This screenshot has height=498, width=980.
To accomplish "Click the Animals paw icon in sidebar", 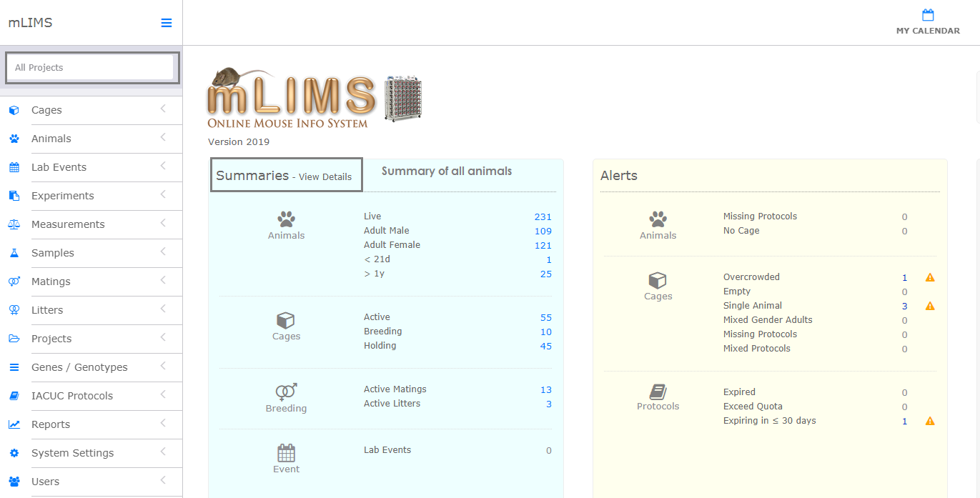I will (x=14, y=139).
